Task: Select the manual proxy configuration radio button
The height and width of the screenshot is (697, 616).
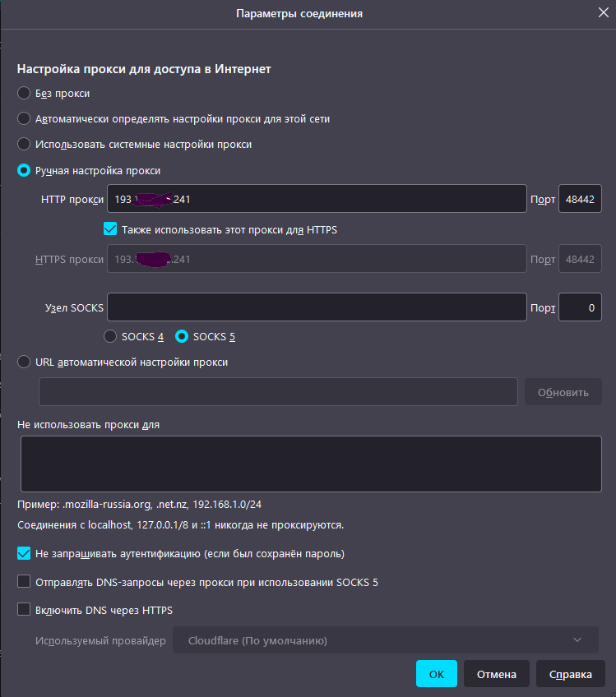Action: [24, 170]
